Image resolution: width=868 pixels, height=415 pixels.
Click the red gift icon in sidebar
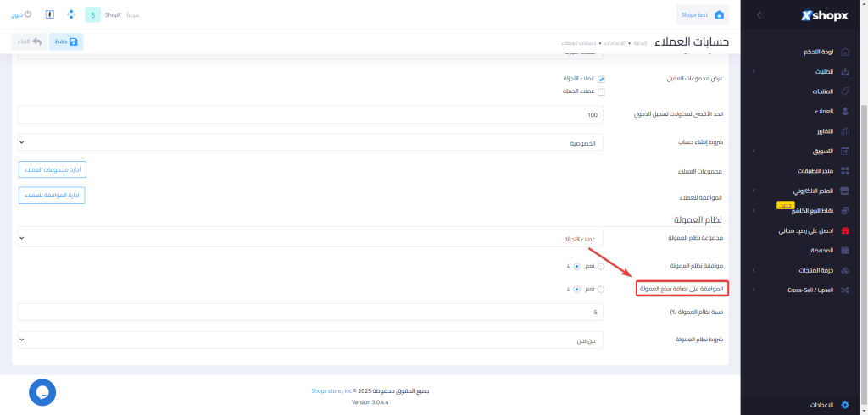(x=844, y=230)
